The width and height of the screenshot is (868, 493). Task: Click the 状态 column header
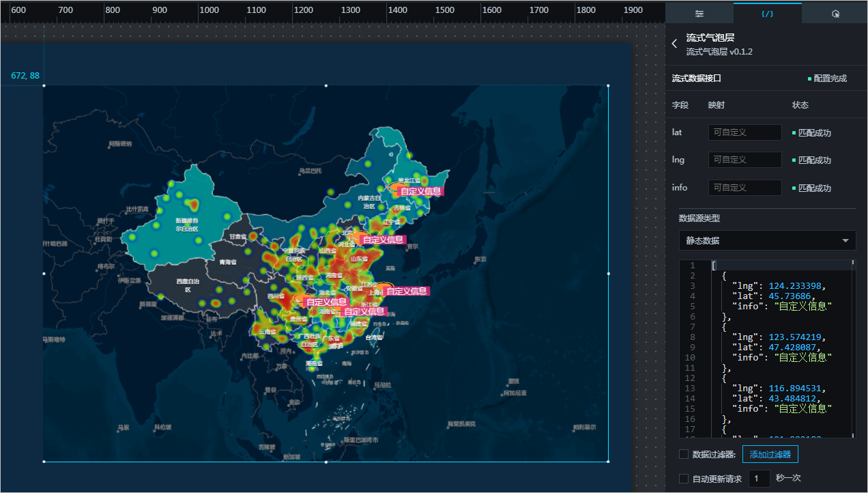pyautogui.click(x=800, y=106)
